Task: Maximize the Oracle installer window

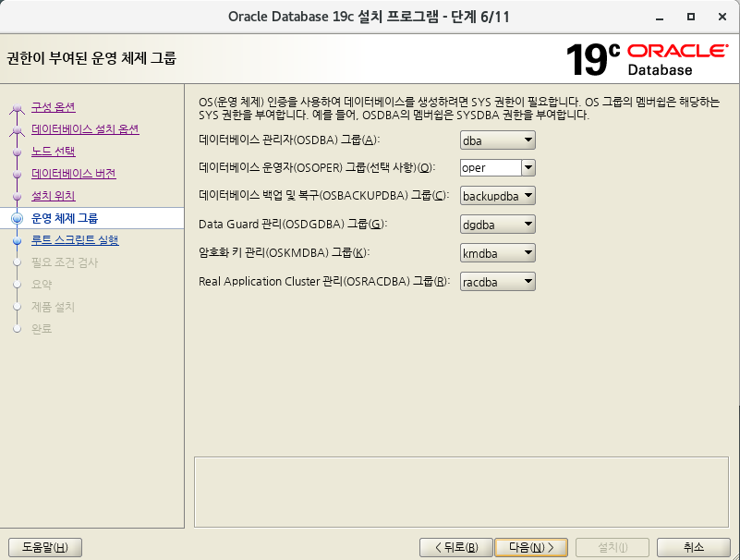Action: coord(691,17)
